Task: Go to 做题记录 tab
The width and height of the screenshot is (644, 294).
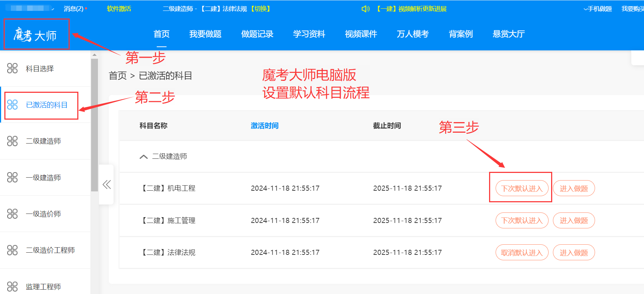Action: (257, 34)
